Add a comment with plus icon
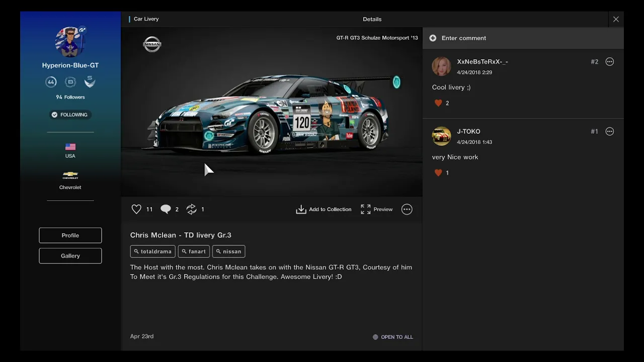 tap(433, 38)
